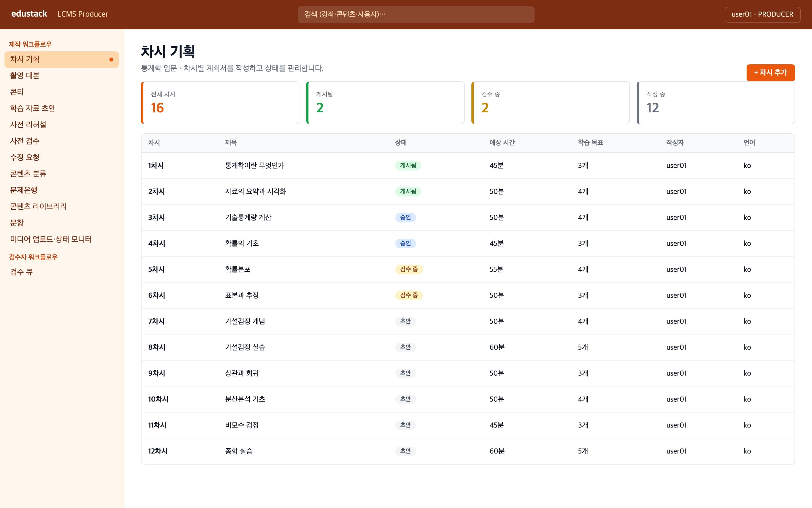812x508 pixels.
Task: Click the 검수 중 summary card
Action: coord(550,103)
